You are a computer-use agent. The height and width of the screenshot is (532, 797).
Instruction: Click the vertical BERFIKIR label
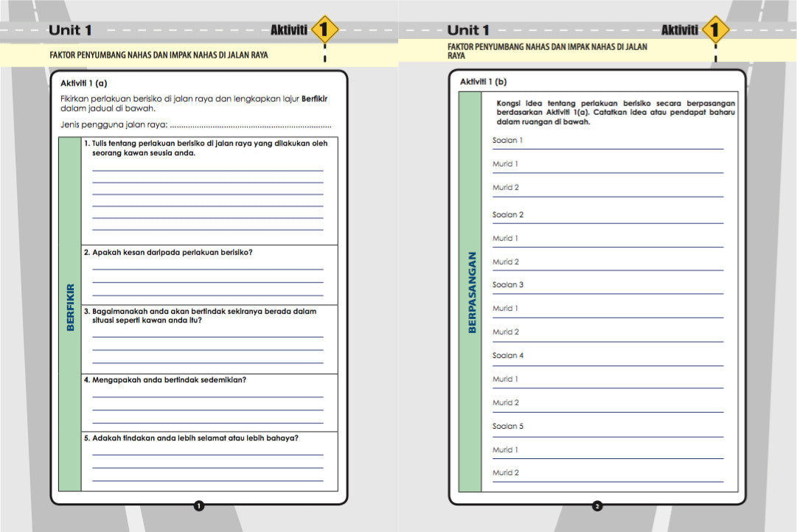point(70,307)
